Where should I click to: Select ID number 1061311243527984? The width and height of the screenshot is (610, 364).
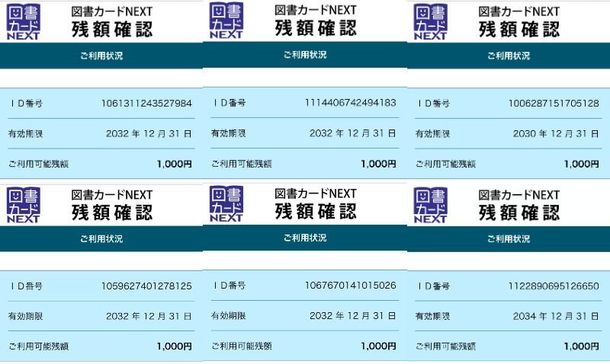(146, 104)
